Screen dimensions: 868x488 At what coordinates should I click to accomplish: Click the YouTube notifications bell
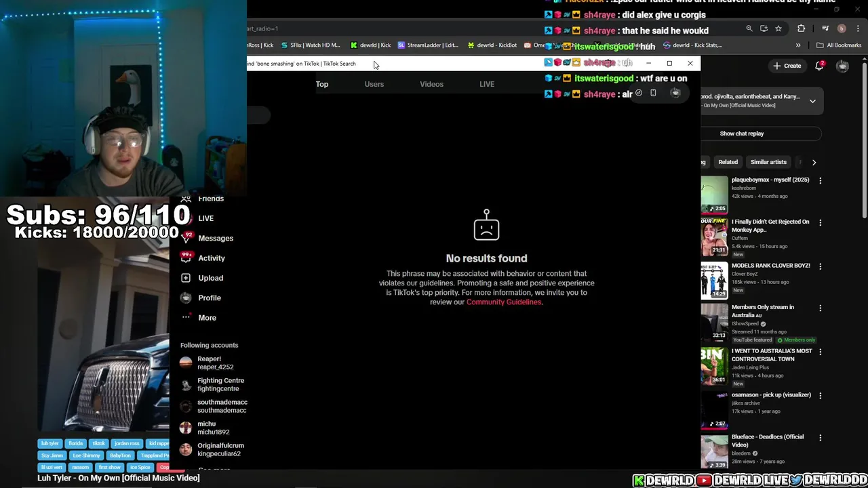819,66
